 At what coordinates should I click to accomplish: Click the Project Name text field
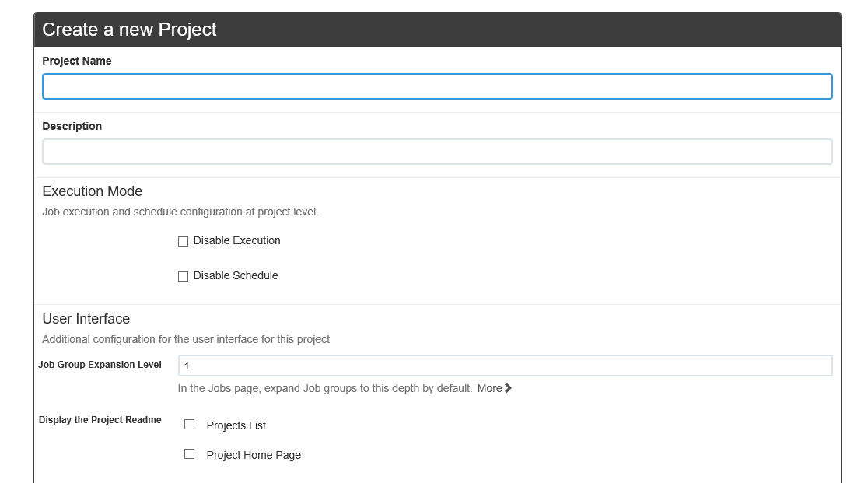(x=436, y=86)
